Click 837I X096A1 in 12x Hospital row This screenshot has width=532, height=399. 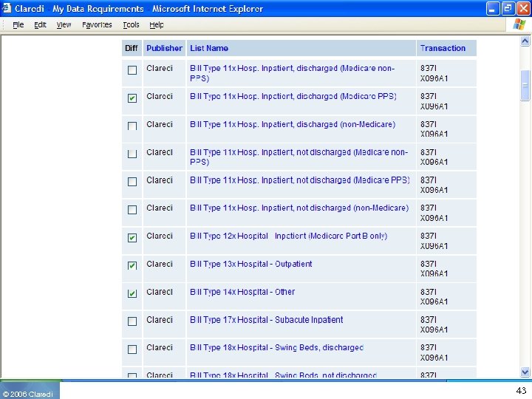coord(434,241)
